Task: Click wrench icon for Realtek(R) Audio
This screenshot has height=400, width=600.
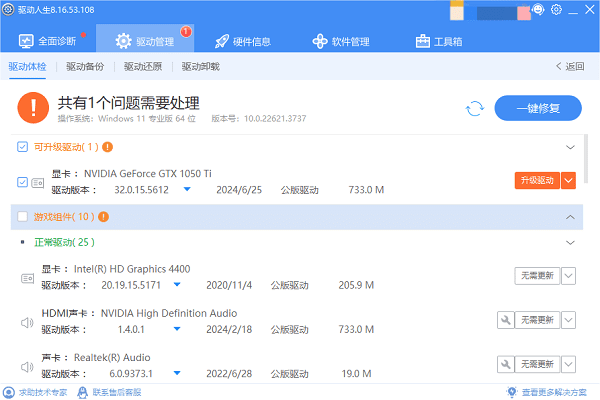Action: [x=506, y=364]
